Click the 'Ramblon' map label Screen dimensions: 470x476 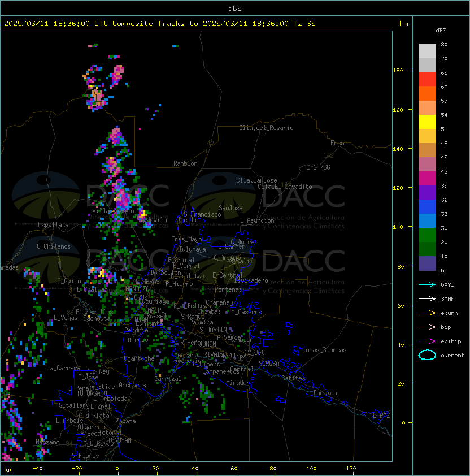(x=185, y=163)
